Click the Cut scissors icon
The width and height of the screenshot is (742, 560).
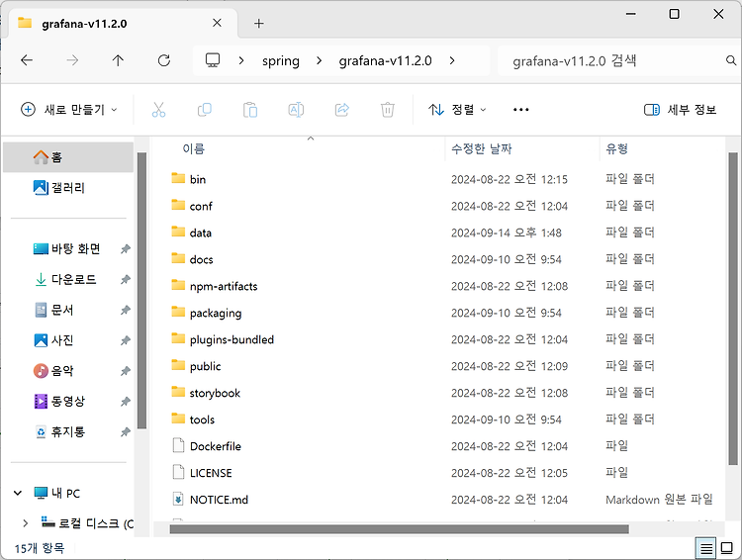pyautogui.click(x=159, y=110)
